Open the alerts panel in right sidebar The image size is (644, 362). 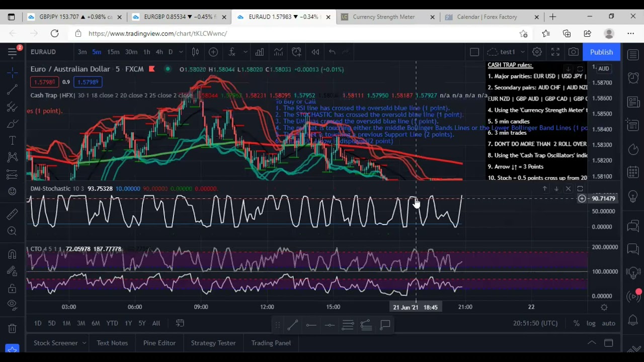pos(633,78)
